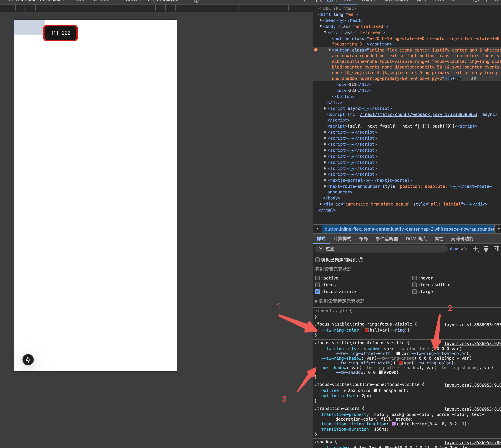Click the help icon beside 模拟已聚焦的网页
501x448 pixels.
click(361, 260)
